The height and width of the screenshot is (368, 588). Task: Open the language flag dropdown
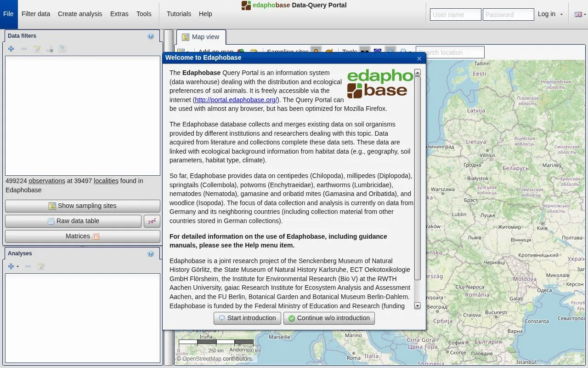click(x=581, y=15)
